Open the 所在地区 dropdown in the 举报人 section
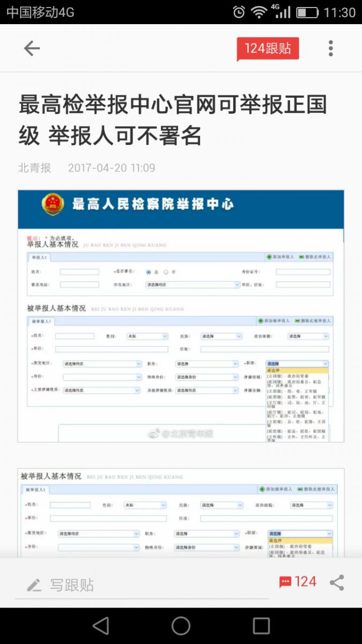This screenshot has height=644, width=362. click(x=192, y=284)
